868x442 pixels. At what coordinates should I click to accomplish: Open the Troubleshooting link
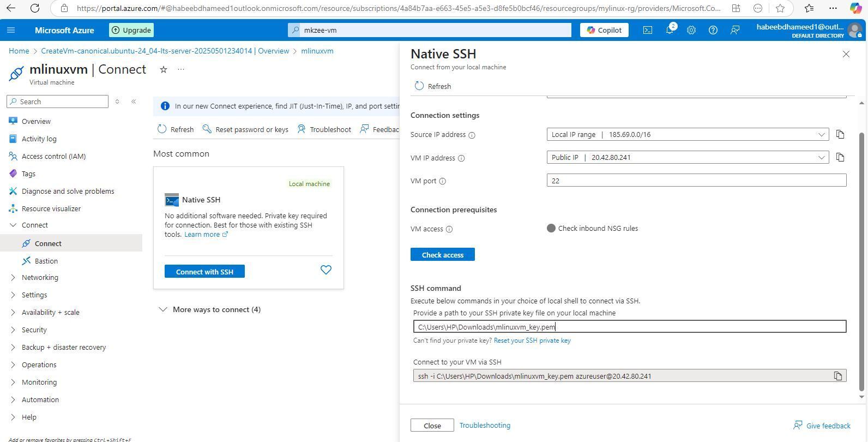point(485,426)
